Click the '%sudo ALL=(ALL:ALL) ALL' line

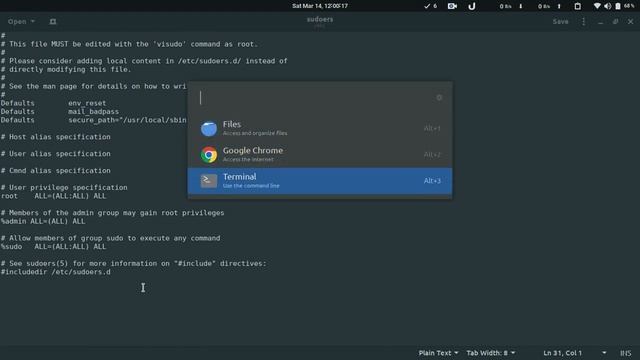[x=53, y=247]
